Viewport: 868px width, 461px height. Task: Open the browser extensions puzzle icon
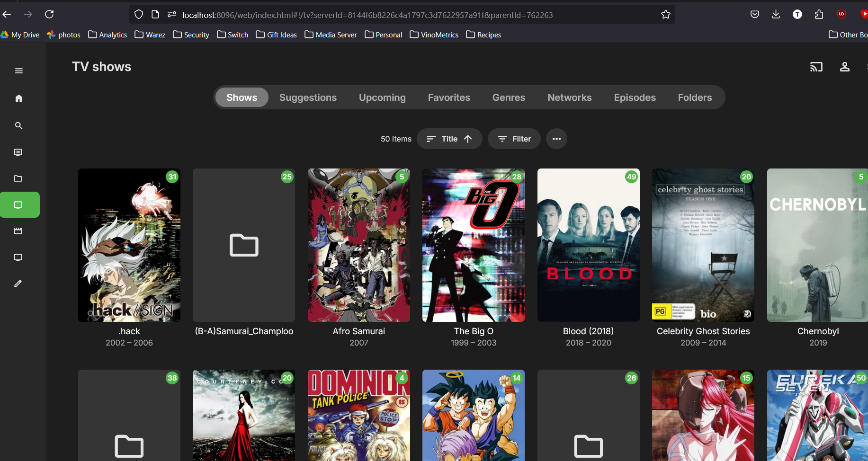[x=819, y=15]
